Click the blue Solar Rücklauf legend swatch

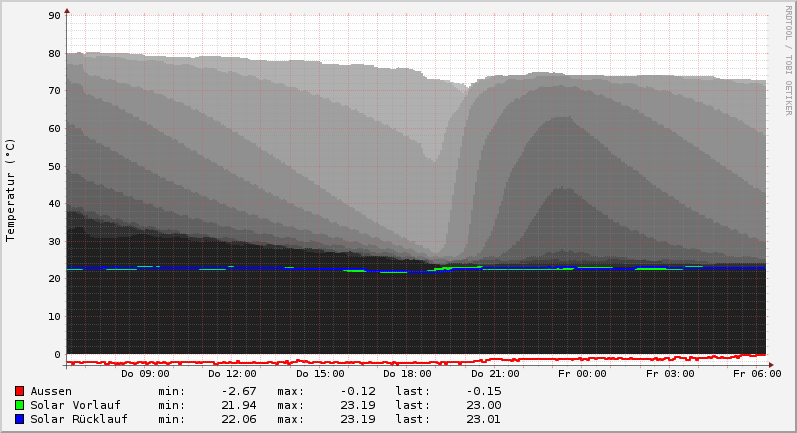(x=20, y=419)
